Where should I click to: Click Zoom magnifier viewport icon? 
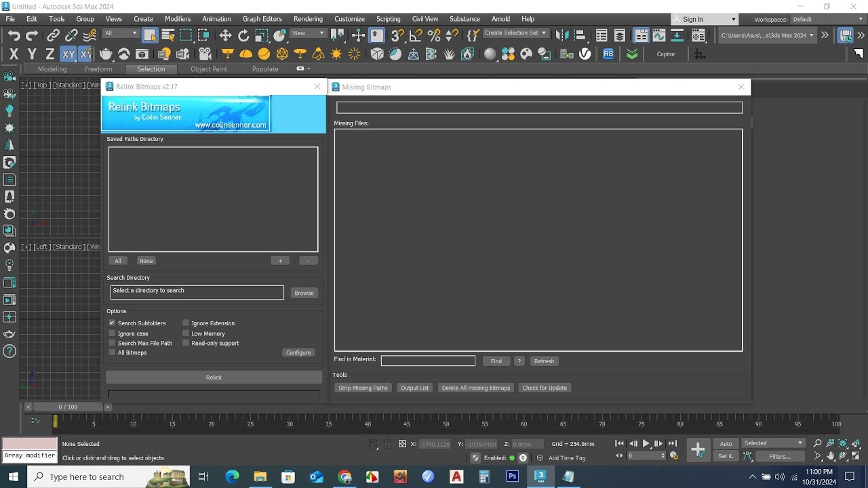tap(817, 443)
